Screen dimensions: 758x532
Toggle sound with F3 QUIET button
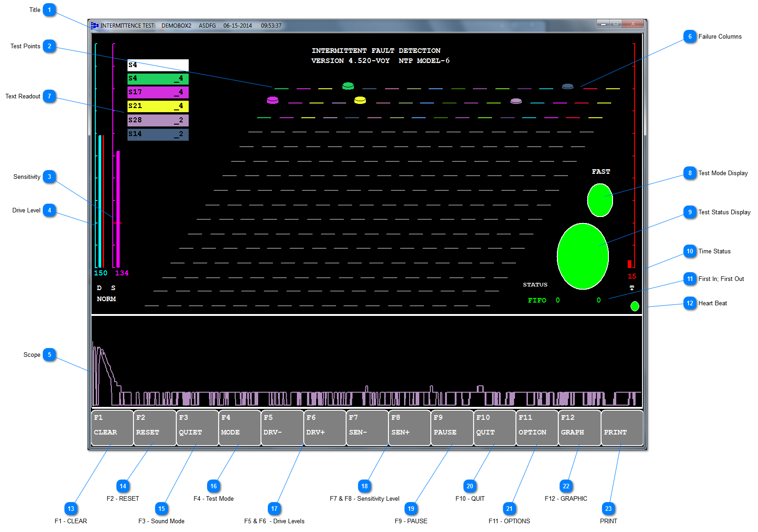[197, 428]
